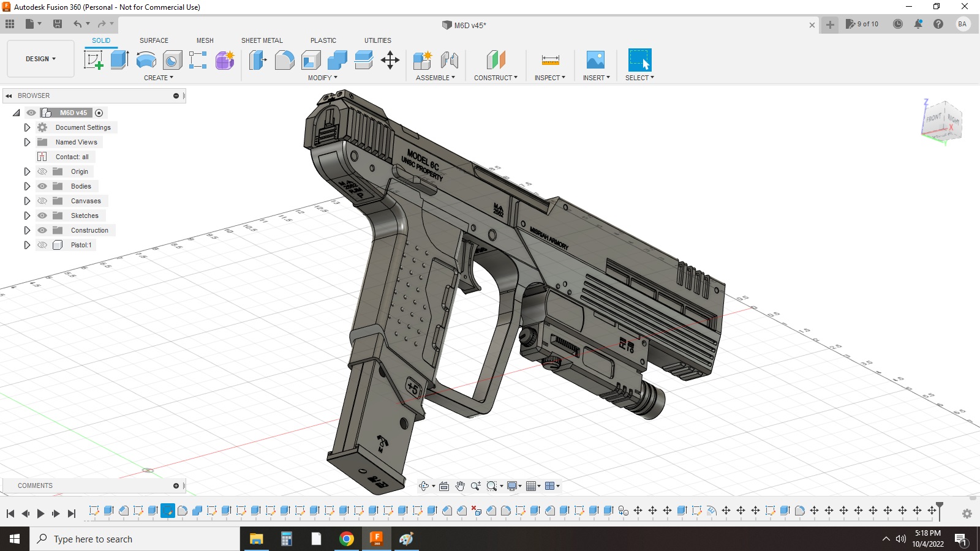980x551 pixels.
Task: Open the ASSEMBLE dropdown menu
Action: pos(435,78)
